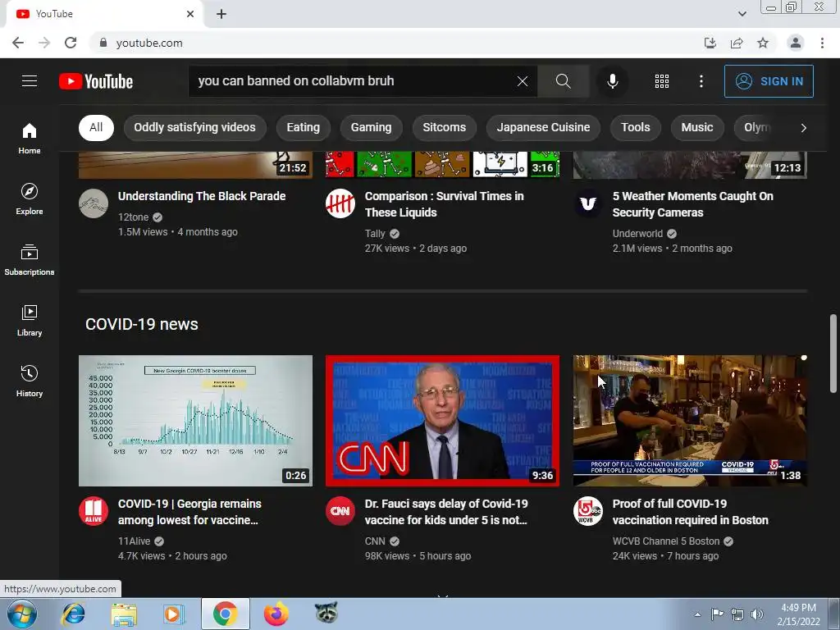840x630 pixels.
Task: Open the 11Alive channel avatar
Action: pos(94,511)
